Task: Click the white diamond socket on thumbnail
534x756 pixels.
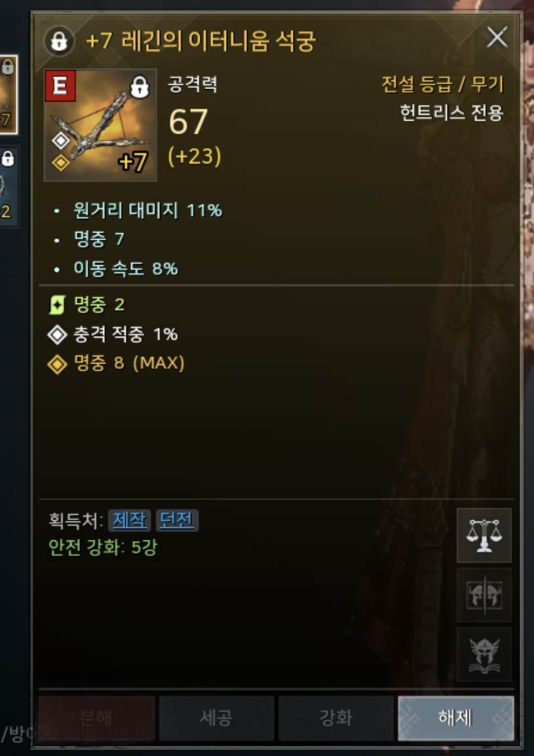Action: pos(61,141)
